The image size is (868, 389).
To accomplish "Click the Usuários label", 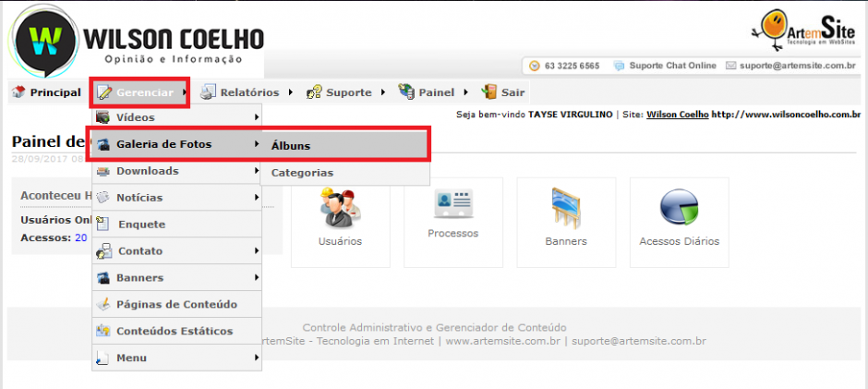I will coord(340,241).
